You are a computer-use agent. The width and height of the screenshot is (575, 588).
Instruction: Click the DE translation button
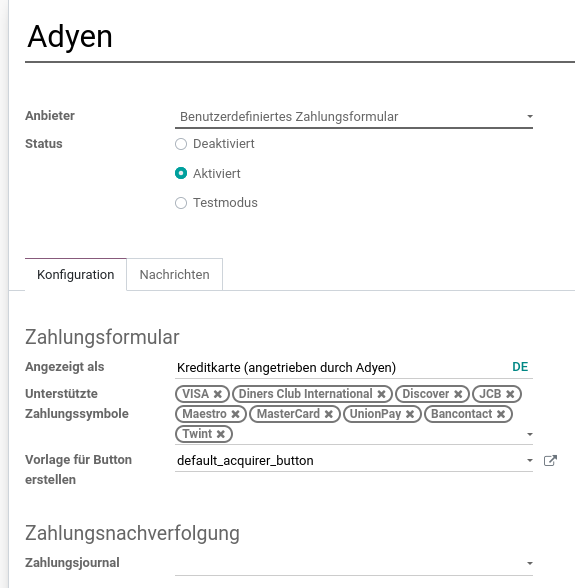[520, 367]
